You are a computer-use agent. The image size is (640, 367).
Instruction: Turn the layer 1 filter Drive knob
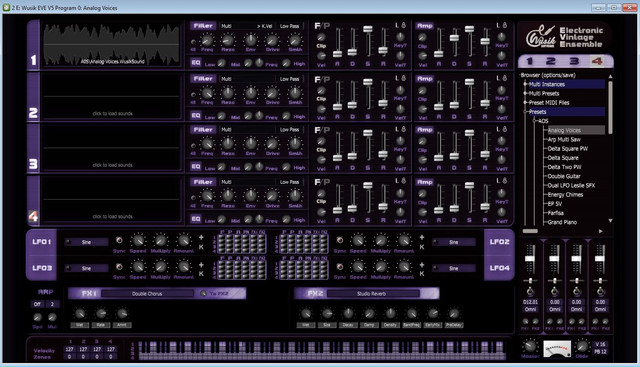click(272, 40)
